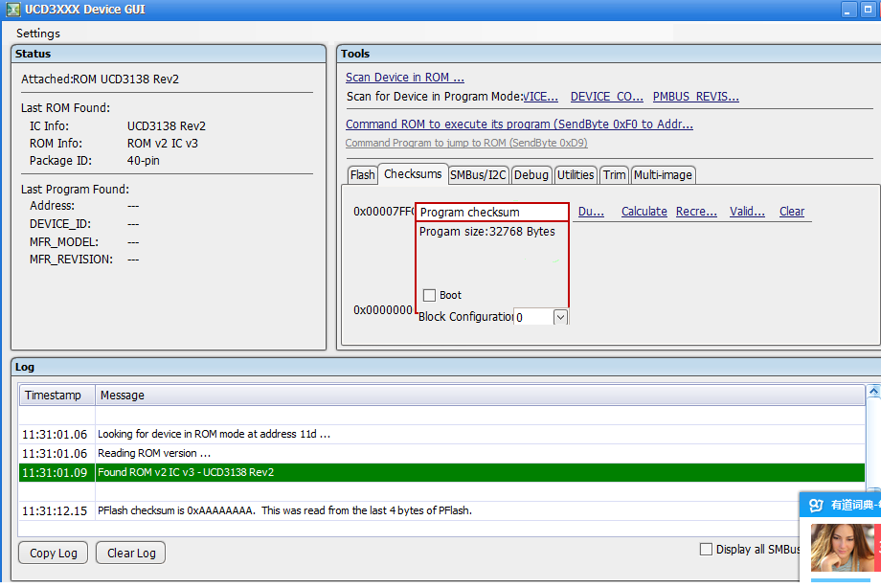Click the PMBUS_REVIS... scan link
Screen dimensions: 881x588
coord(695,97)
